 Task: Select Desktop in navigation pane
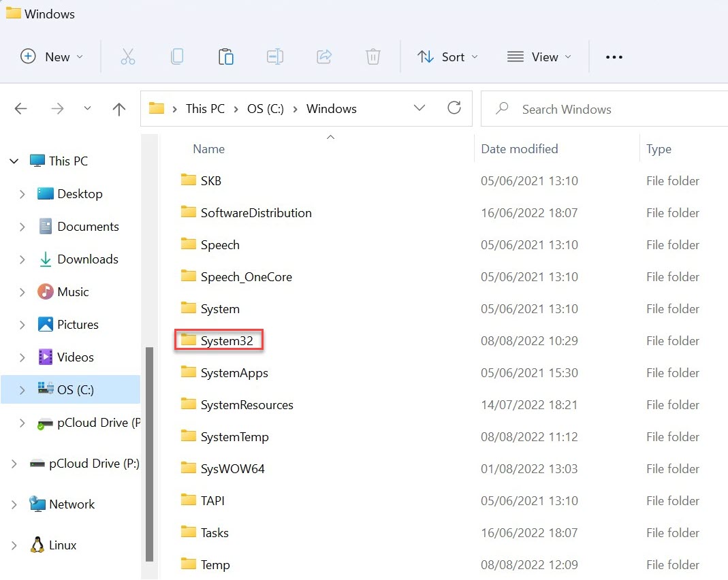(70, 194)
